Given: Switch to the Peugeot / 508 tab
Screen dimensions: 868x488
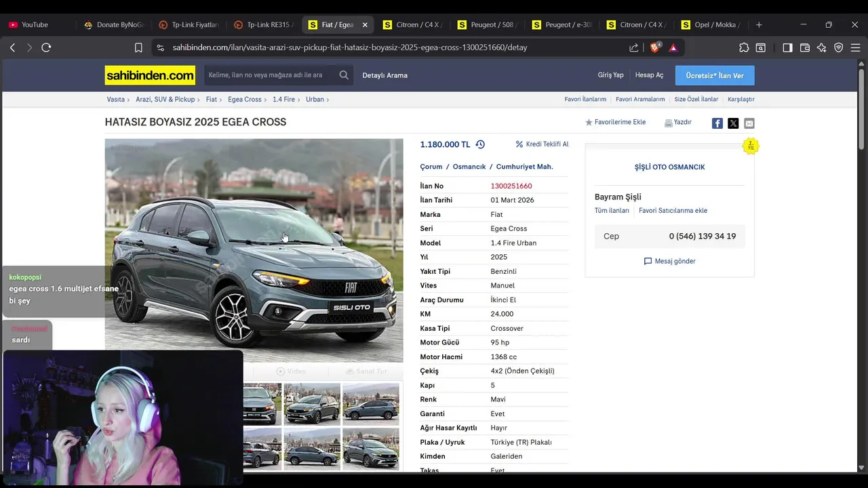Looking at the screenshot, I should point(488,24).
